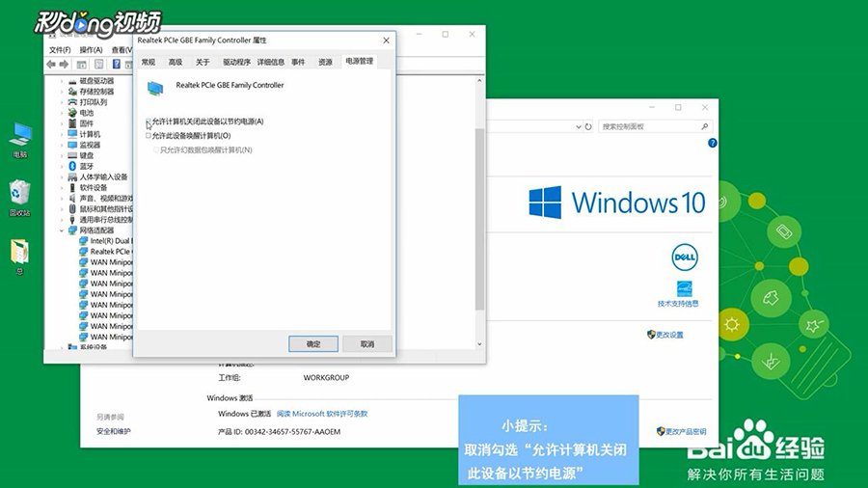Expand the 磁盘驱动器 node arrow

(x=62, y=81)
